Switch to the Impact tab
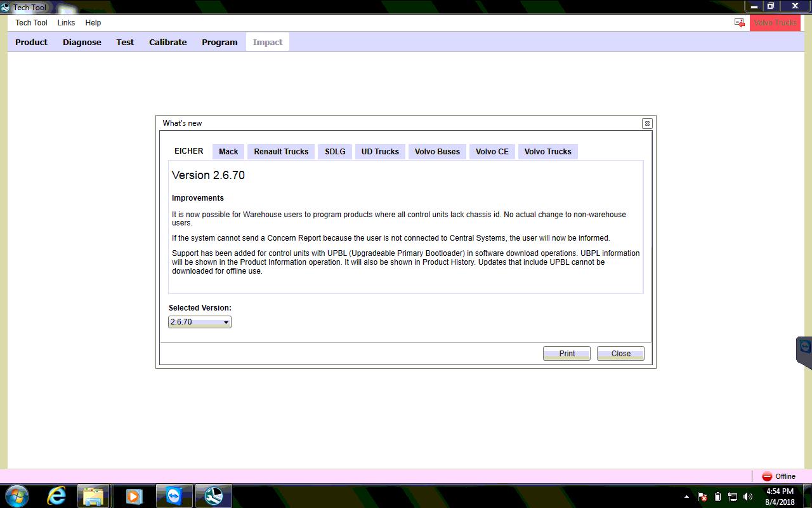The width and height of the screenshot is (812, 508). pyautogui.click(x=268, y=42)
